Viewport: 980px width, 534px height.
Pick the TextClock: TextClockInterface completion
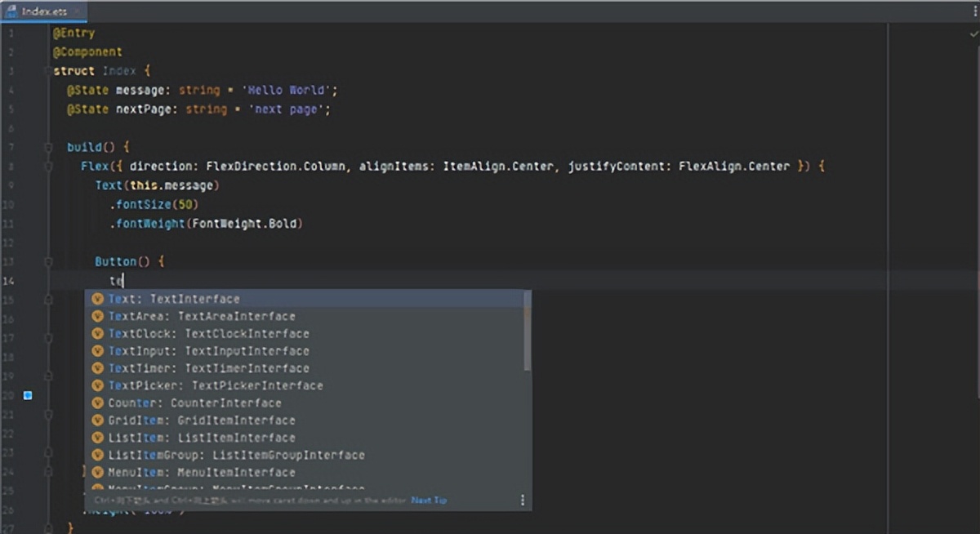pyautogui.click(x=309, y=333)
